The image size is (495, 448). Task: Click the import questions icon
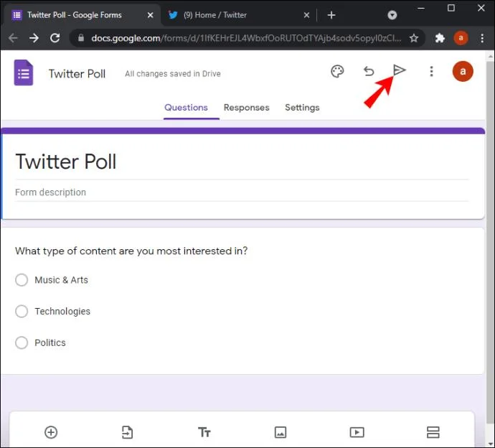coord(127,432)
